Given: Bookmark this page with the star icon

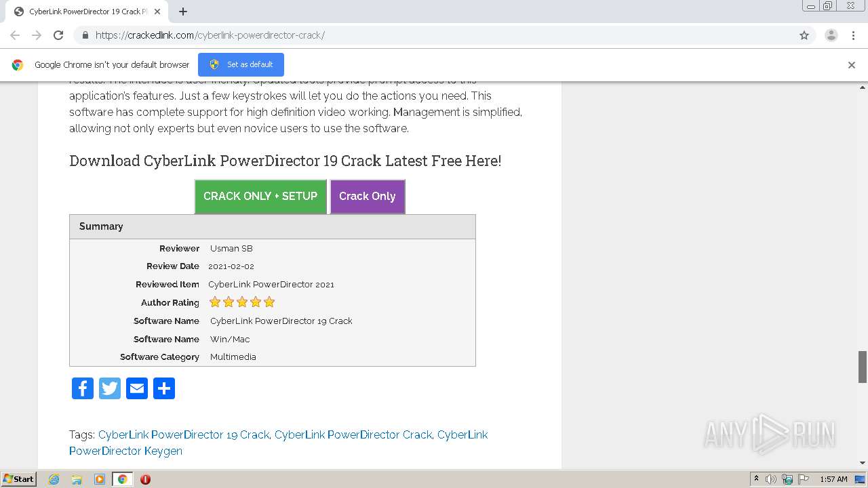Looking at the screenshot, I should pyautogui.click(x=804, y=35).
